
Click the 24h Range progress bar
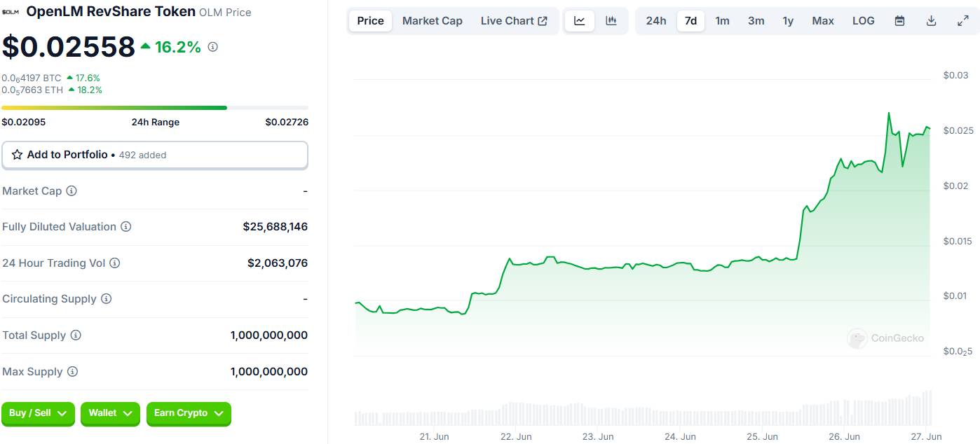[x=155, y=108]
